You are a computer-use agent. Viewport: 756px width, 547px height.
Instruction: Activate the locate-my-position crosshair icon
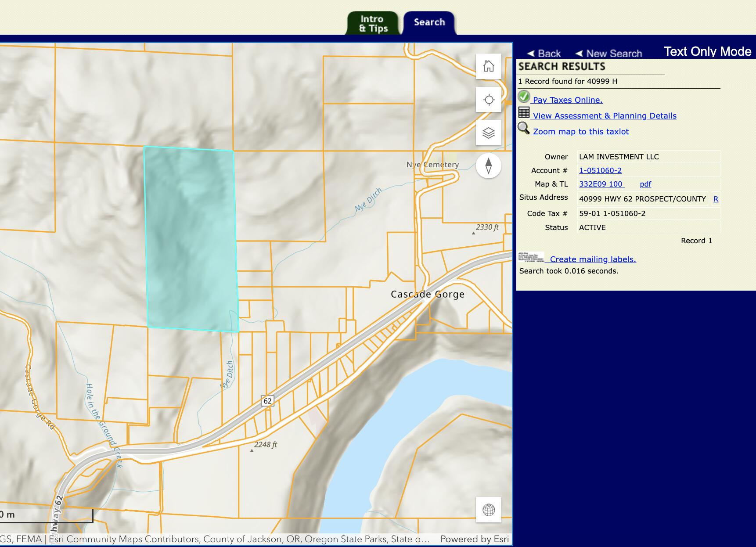(x=489, y=100)
